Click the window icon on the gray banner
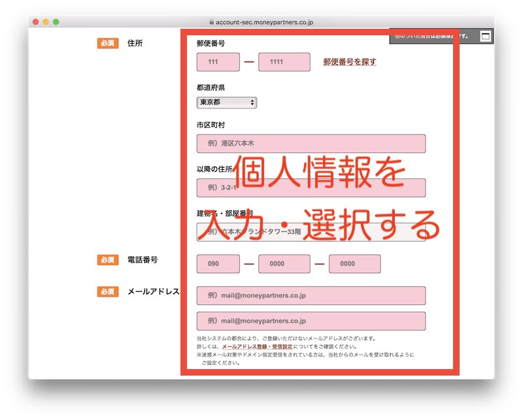The image size is (523, 420). (x=485, y=36)
